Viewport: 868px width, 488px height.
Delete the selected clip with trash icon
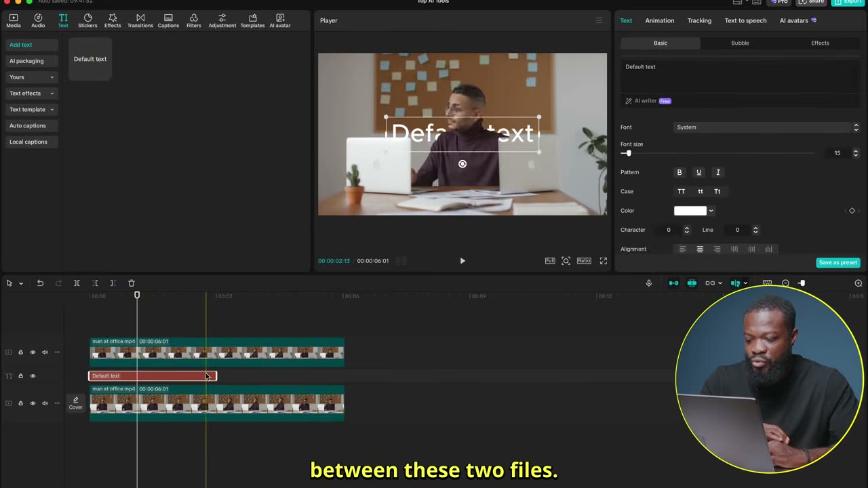point(132,283)
